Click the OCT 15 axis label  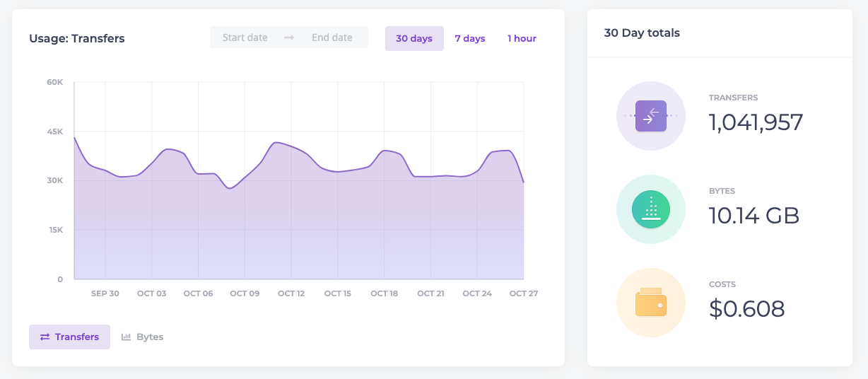338,293
